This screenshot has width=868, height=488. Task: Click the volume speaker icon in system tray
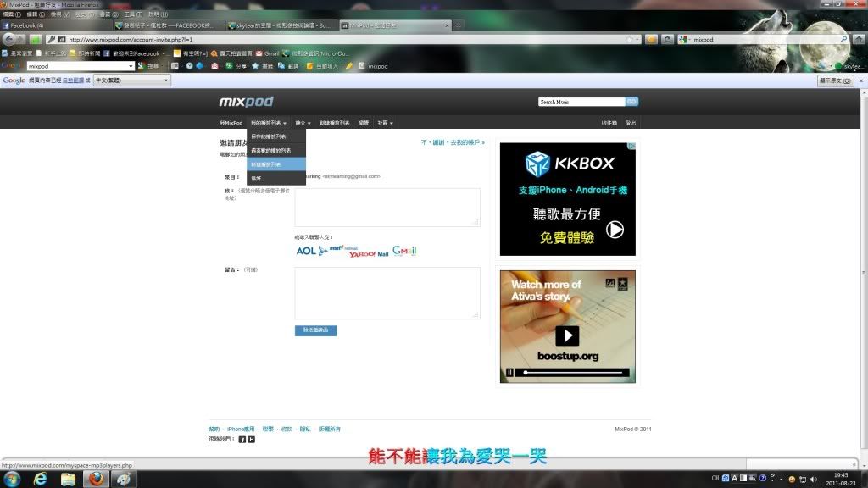tap(814, 480)
